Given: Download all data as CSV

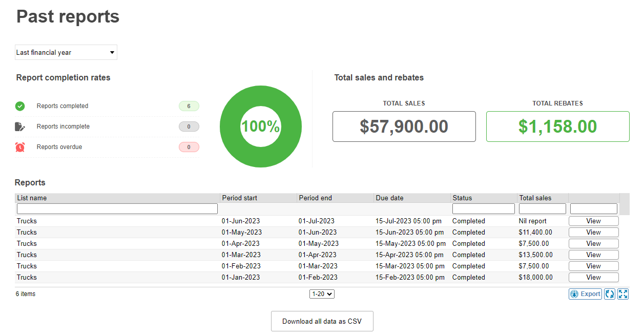Looking at the screenshot, I should point(322,321).
